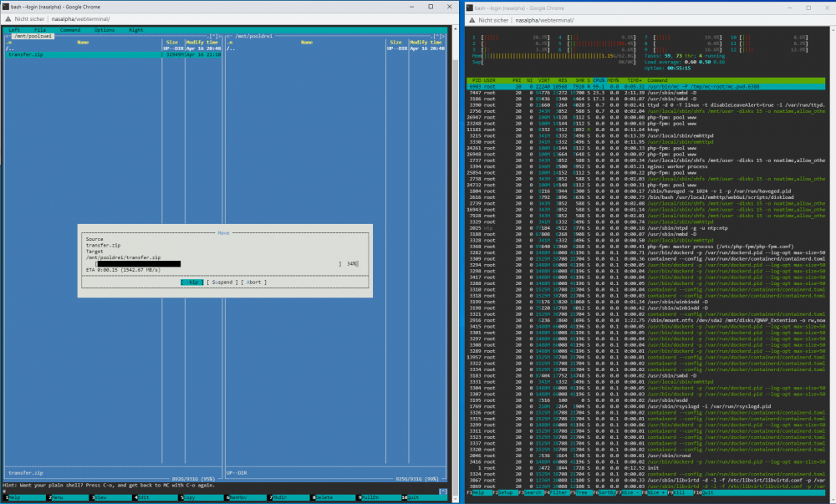Click F6 SortBy in htop window

tap(604, 493)
